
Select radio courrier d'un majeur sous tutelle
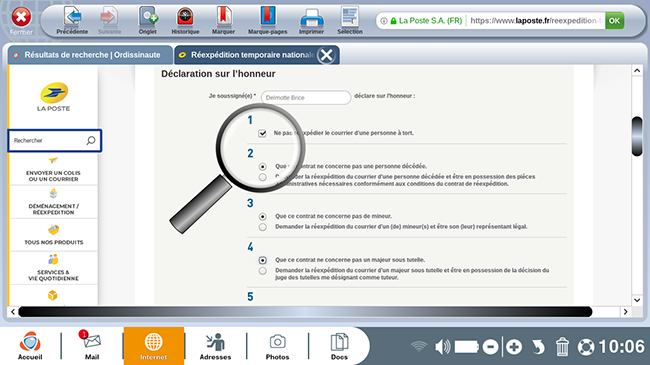(x=262, y=271)
